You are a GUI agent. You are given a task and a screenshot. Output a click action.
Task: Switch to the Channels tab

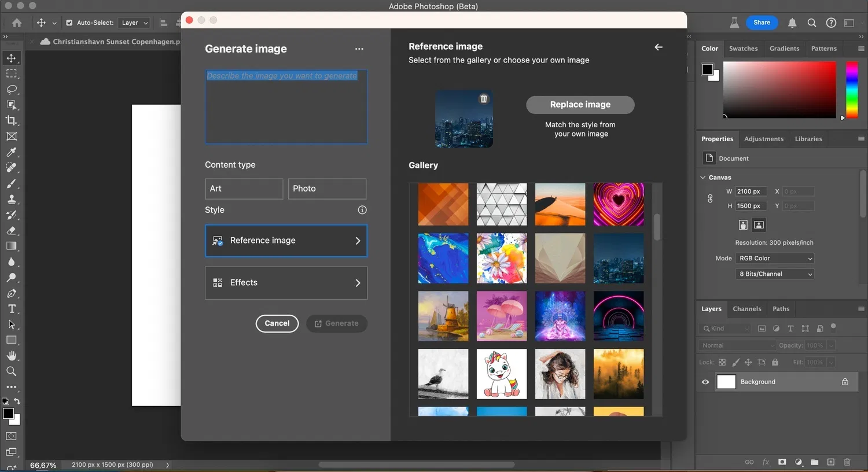[746, 308]
